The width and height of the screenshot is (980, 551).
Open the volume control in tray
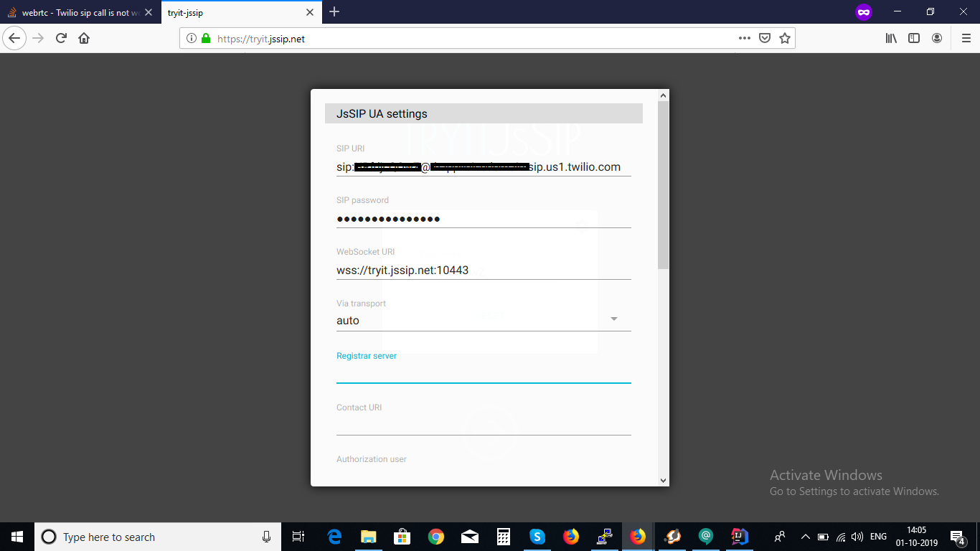point(857,537)
